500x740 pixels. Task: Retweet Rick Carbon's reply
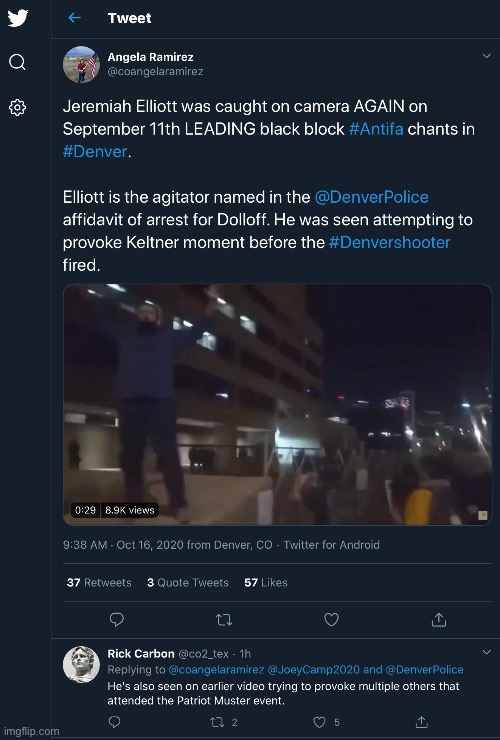217,722
